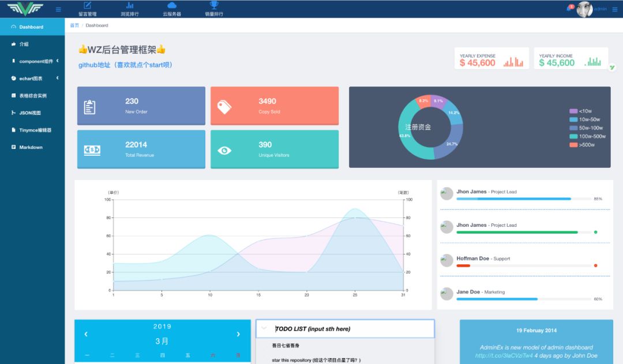Screen dimensions: 623x364
Task: Select JSON视图 in the sidebar
Action: pos(30,113)
